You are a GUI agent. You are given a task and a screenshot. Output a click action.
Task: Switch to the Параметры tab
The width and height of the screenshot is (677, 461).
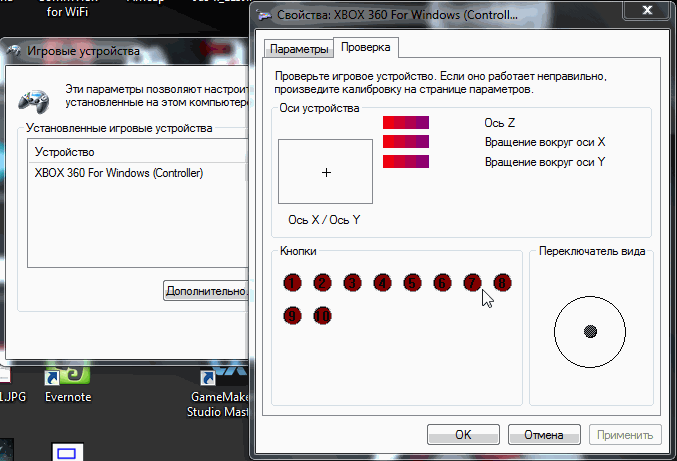pyautogui.click(x=298, y=49)
